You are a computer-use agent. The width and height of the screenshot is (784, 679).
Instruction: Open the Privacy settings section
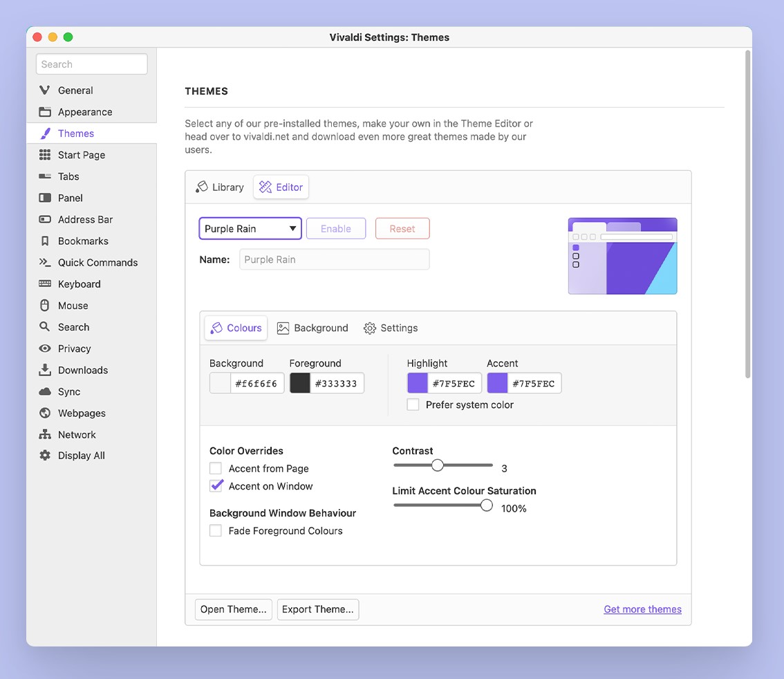coord(91,348)
